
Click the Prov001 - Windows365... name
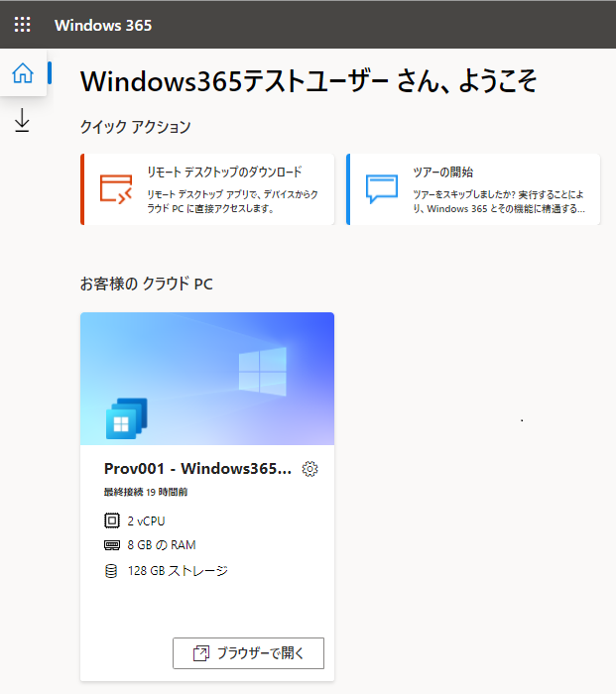198,469
